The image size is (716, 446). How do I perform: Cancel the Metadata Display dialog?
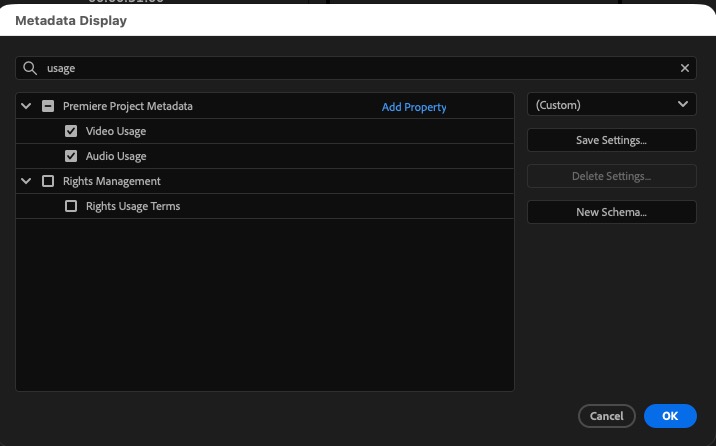pos(606,416)
